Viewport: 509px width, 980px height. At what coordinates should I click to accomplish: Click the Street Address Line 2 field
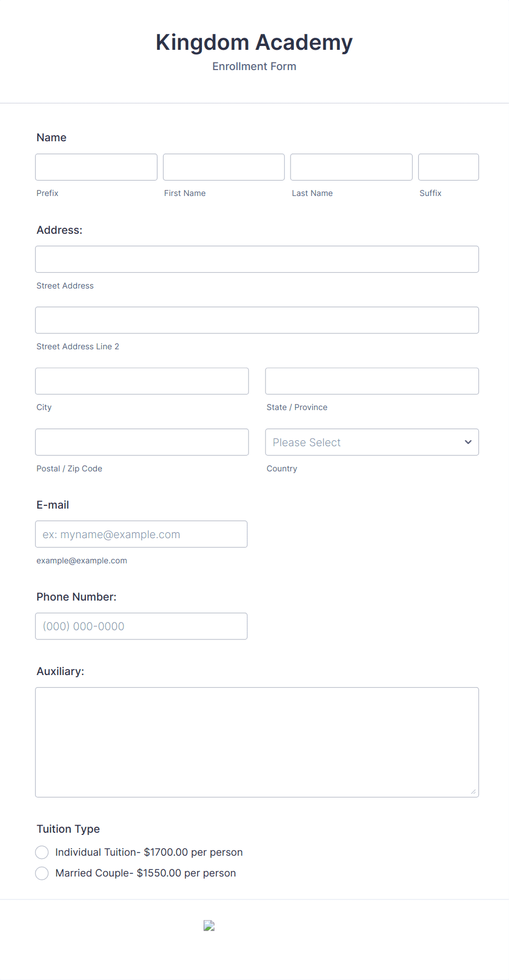pyautogui.click(x=257, y=320)
